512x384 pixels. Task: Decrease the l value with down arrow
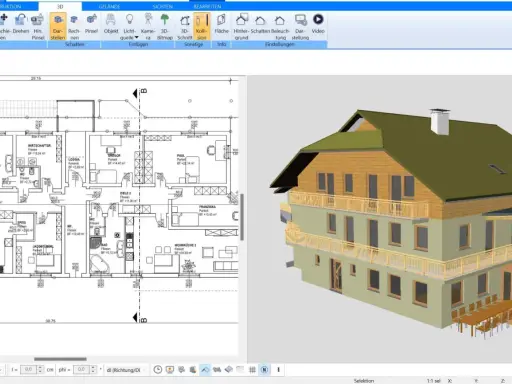40,372
